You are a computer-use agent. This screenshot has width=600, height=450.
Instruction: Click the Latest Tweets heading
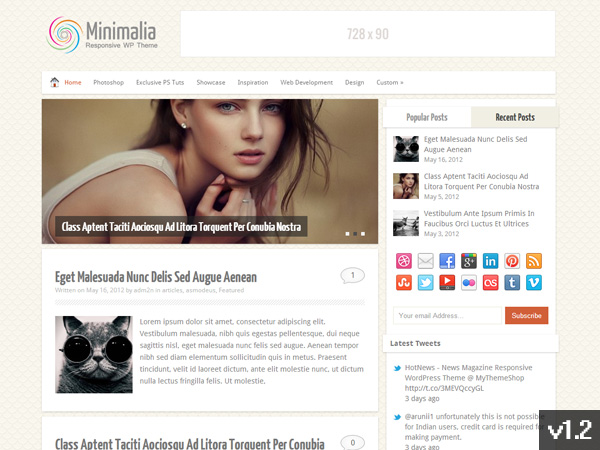click(x=415, y=343)
